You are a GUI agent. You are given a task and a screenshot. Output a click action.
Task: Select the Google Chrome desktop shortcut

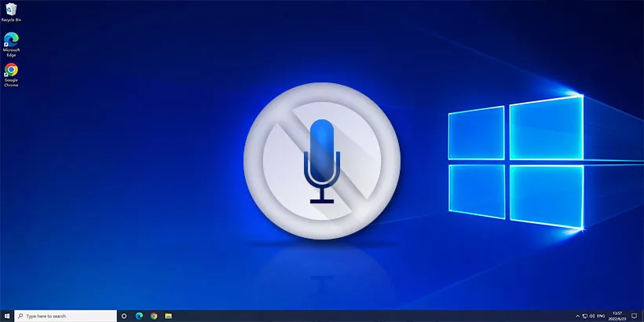11,75
